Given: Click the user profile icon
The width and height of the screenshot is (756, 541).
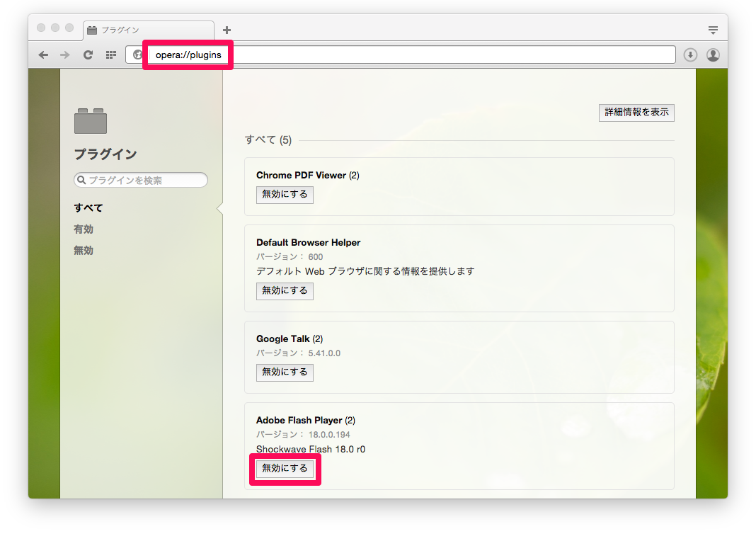Looking at the screenshot, I should (x=713, y=55).
